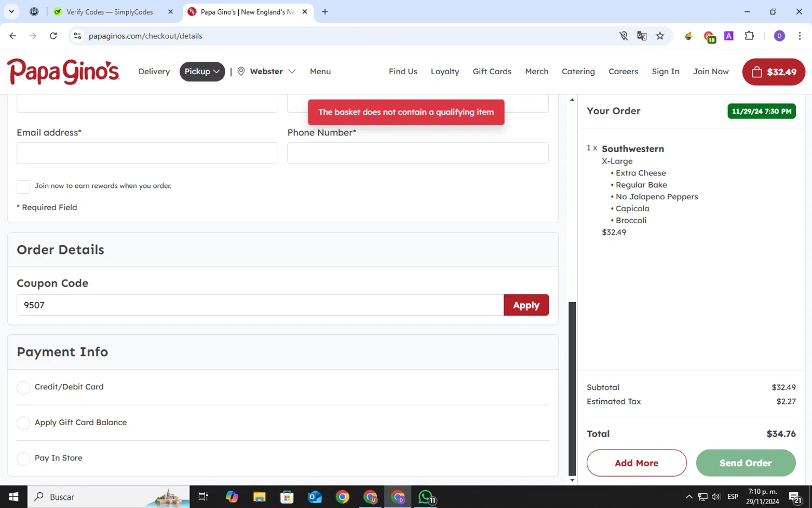Switch to the Verify Codes — SimplyCodes tab
Image resolution: width=812 pixels, height=508 pixels.
(110, 11)
